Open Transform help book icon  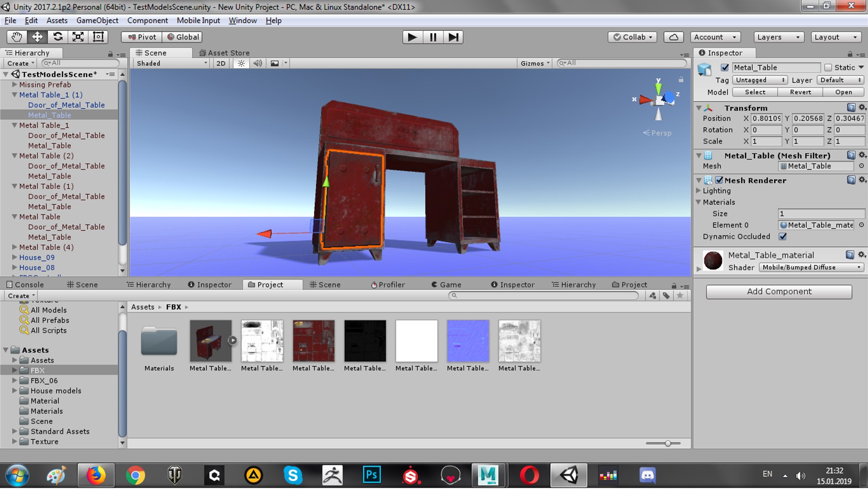click(851, 107)
